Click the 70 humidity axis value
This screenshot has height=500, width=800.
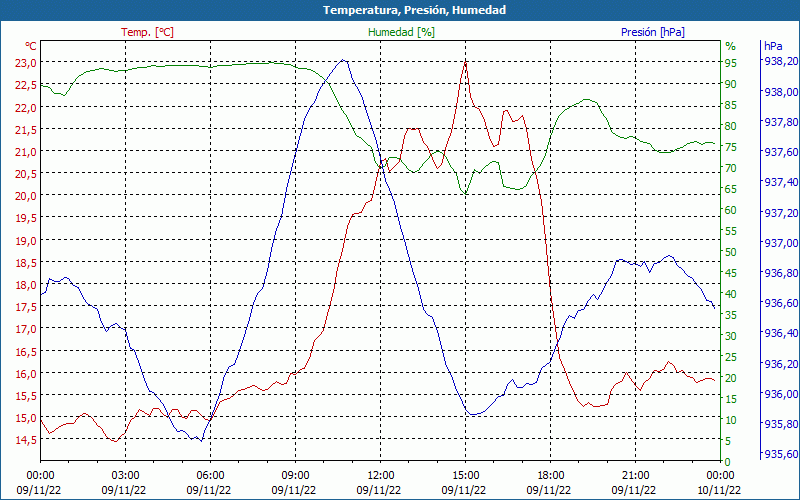pos(731,168)
